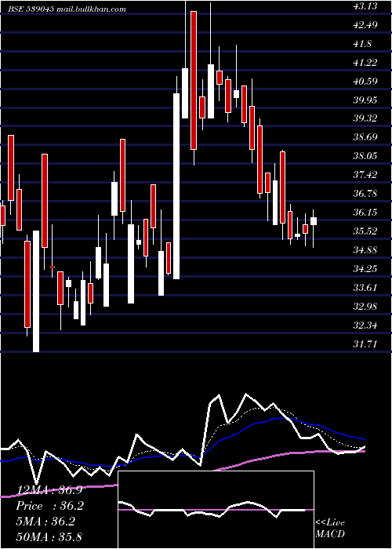Click the 43.13 price axis label
392x549 pixels.
coord(366,6)
